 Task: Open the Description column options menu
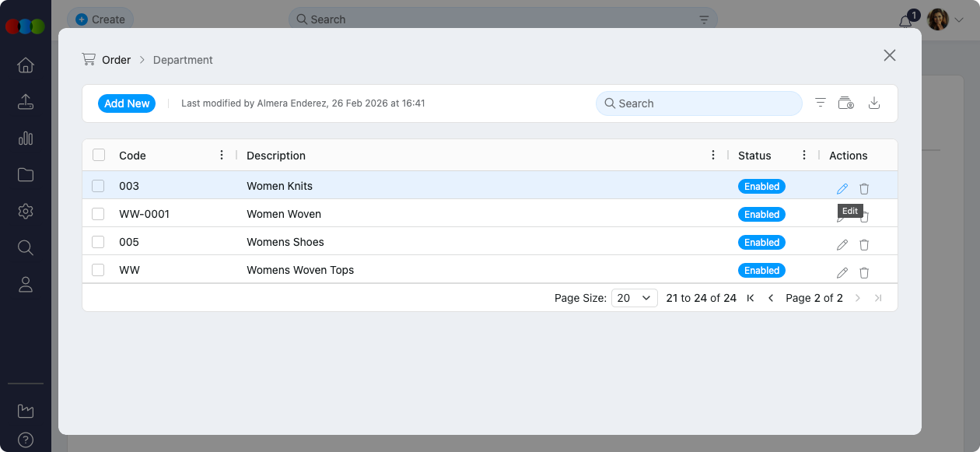pyautogui.click(x=713, y=155)
